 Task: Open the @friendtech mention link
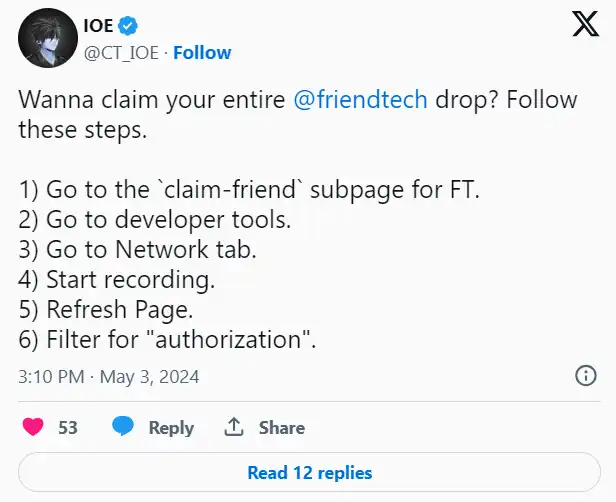[360, 99]
